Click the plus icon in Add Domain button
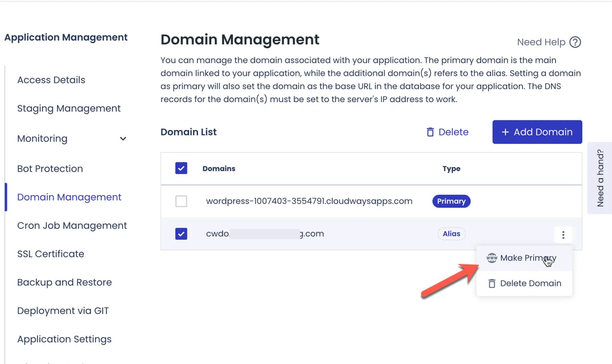Viewport: 612px width, 364px height. coord(505,132)
